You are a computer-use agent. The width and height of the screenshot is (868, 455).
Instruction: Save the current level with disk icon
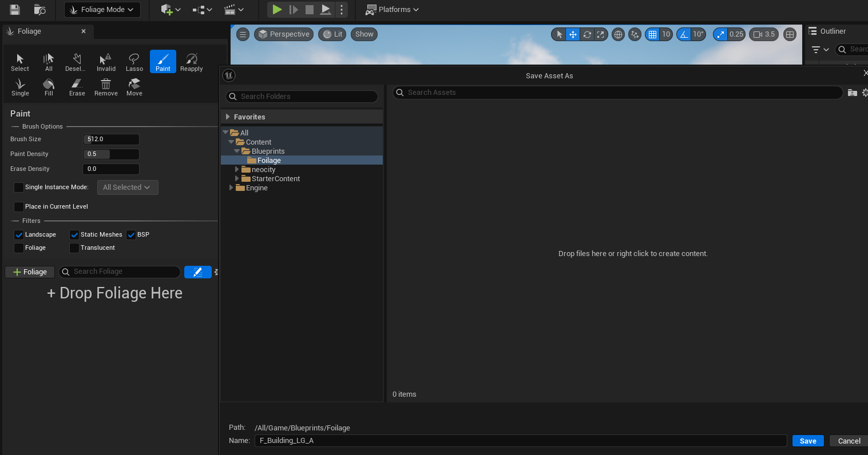[15, 9]
